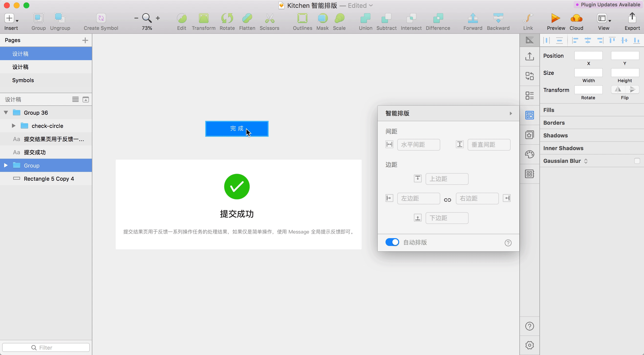Select the 提交成功 text layer
644x355 pixels.
coord(46,152)
